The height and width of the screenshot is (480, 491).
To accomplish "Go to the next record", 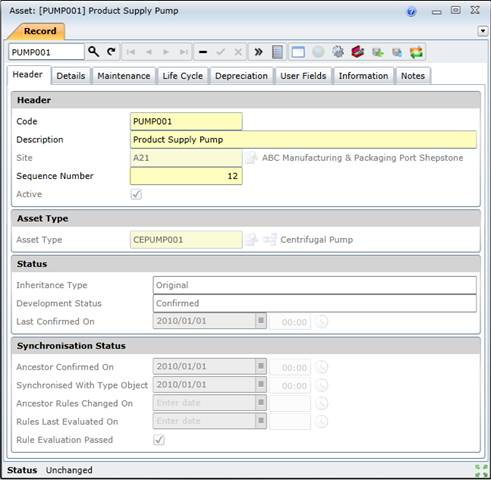I will [x=166, y=52].
